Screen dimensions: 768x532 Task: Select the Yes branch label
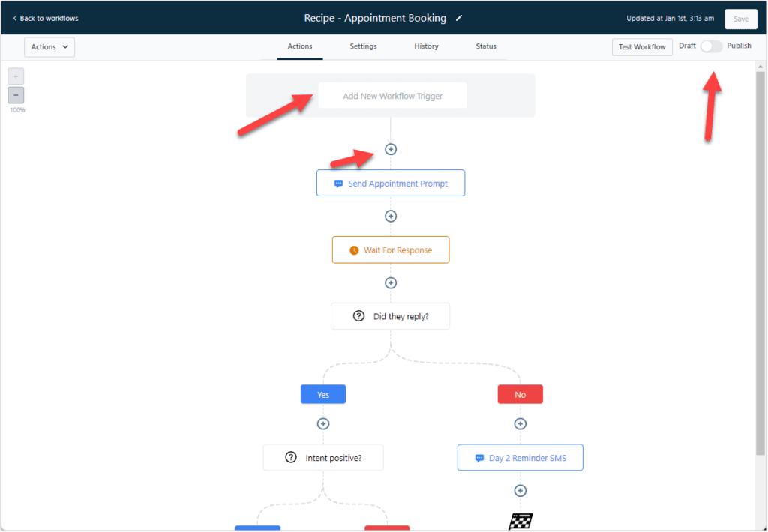323,394
